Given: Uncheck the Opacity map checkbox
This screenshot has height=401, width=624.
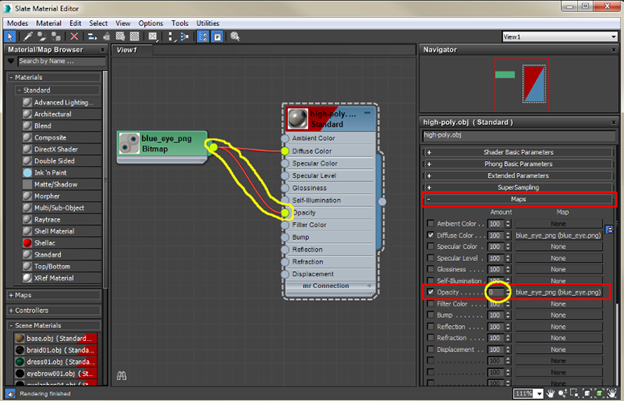Looking at the screenshot, I should coord(430,292).
